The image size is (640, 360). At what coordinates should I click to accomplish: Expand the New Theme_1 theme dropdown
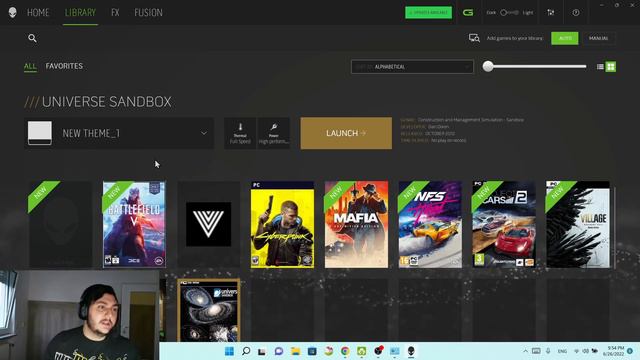[204, 133]
